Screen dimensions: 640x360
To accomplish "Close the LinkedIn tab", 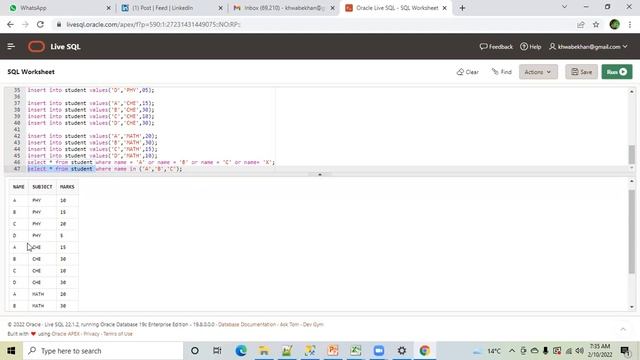I will coord(220,8).
